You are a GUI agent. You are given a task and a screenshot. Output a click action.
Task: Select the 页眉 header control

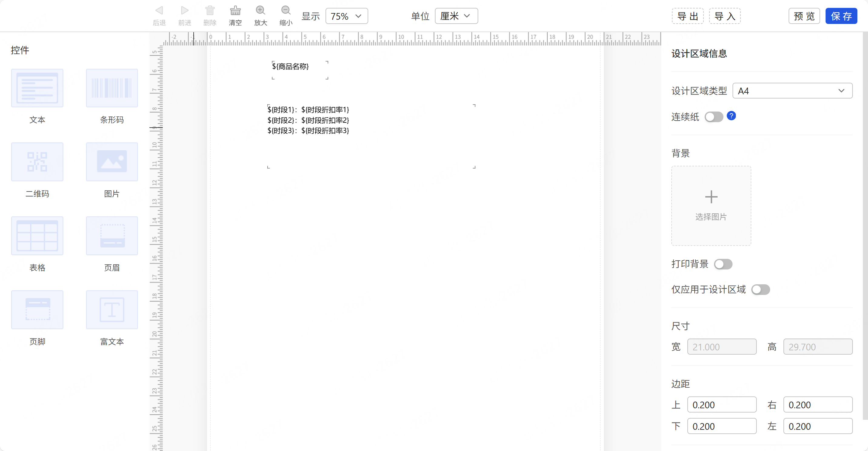point(112,236)
